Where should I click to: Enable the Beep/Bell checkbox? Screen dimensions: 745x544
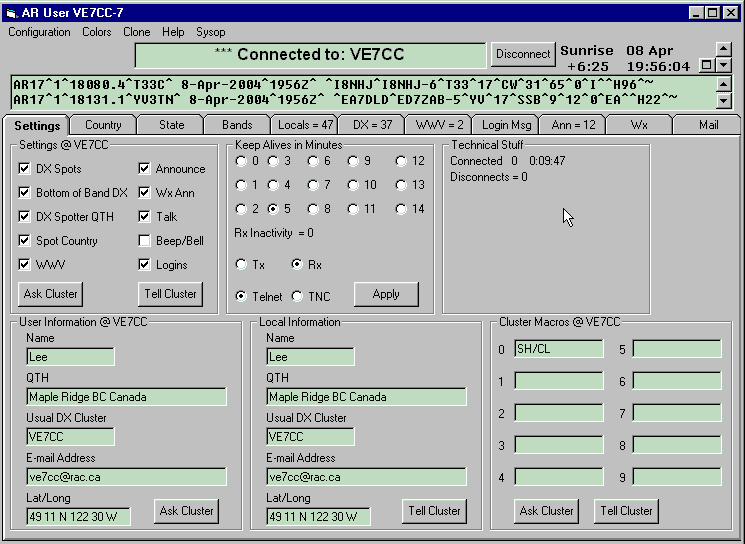(x=145, y=241)
